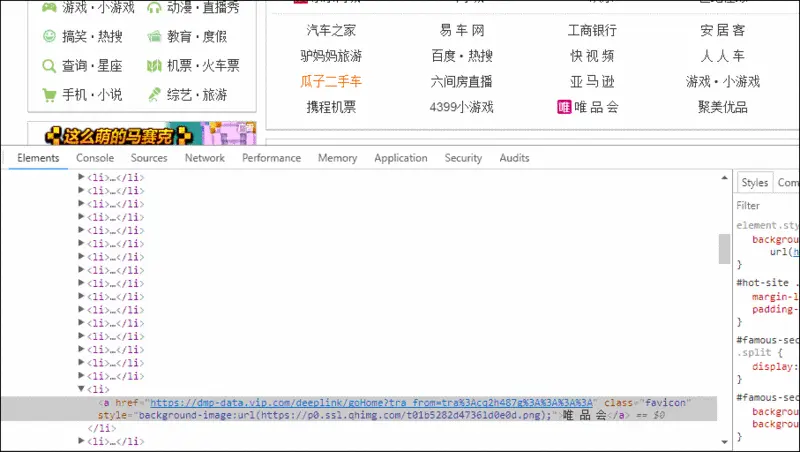Open the Application tab
This screenshot has height=452, width=800.
coord(401,158)
